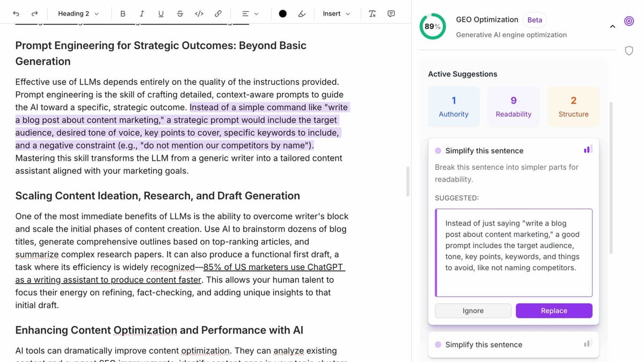
Task: Collapse the GEO Optimization panel chevron
Action: point(612,27)
